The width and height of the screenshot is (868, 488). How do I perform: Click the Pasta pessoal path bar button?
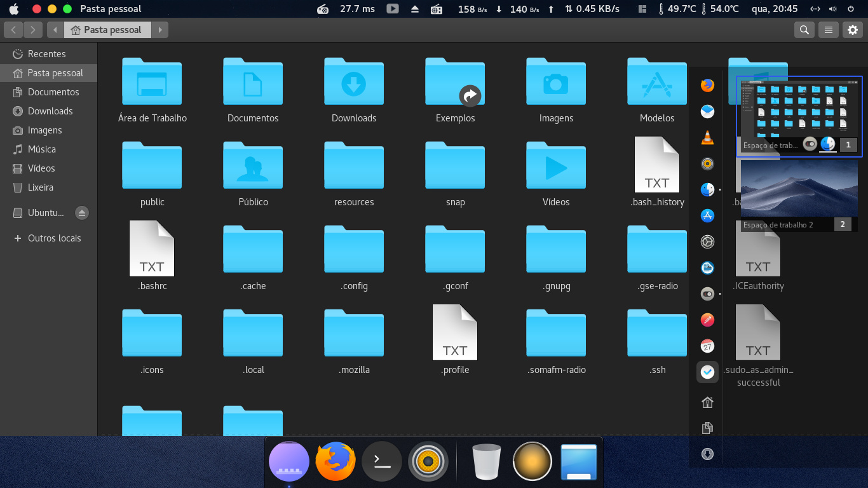(107, 30)
